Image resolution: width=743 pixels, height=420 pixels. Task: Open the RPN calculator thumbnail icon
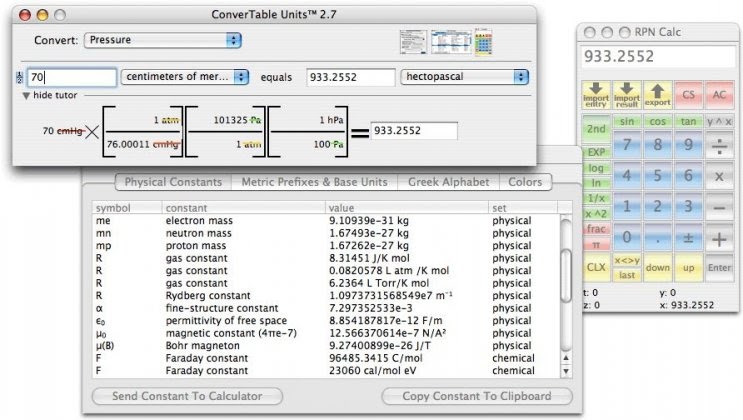[x=483, y=42]
